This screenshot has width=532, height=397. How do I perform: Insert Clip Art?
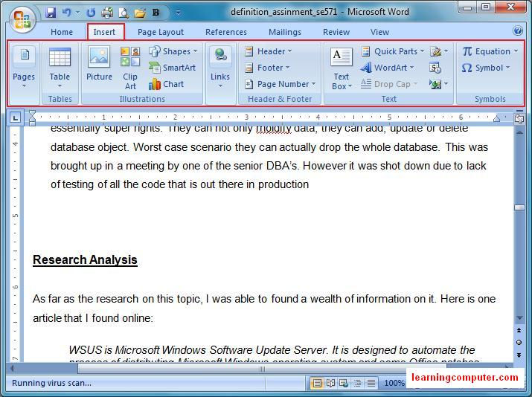tap(130, 68)
